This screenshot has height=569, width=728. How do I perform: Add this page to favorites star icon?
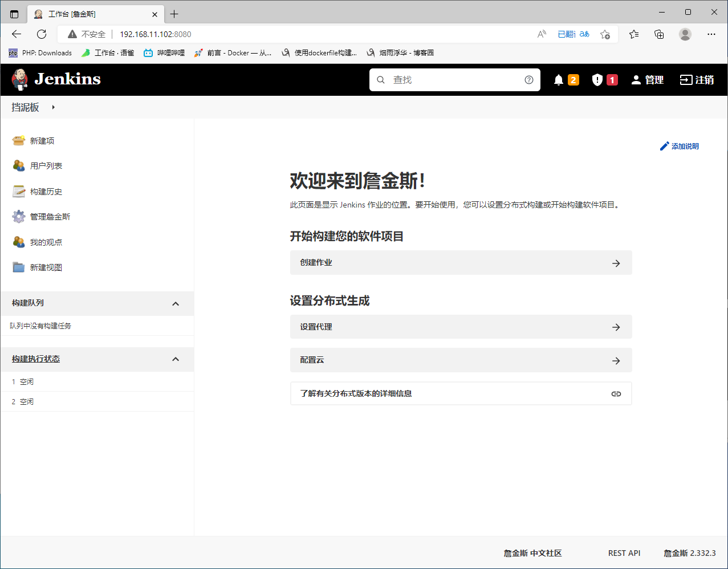pyautogui.click(x=605, y=34)
